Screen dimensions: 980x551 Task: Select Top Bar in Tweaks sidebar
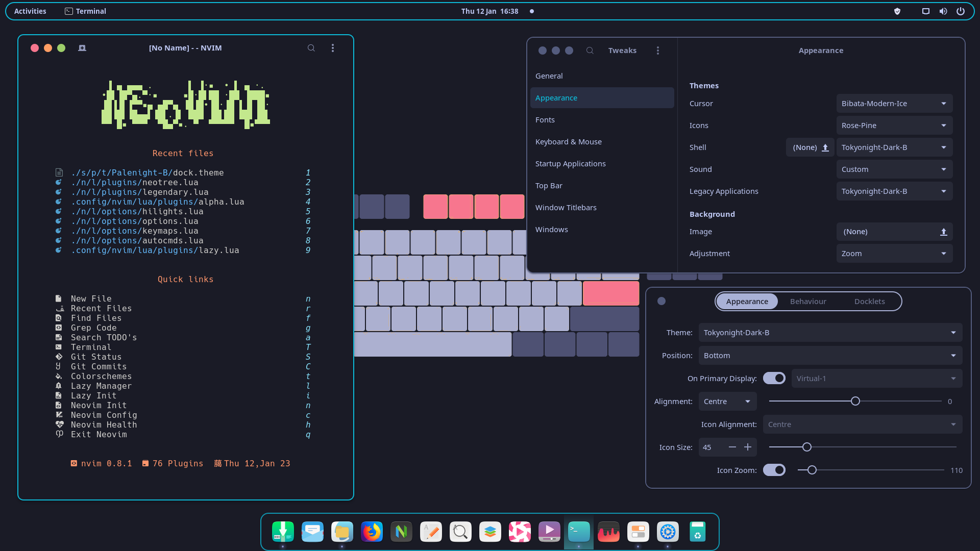tap(602, 186)
